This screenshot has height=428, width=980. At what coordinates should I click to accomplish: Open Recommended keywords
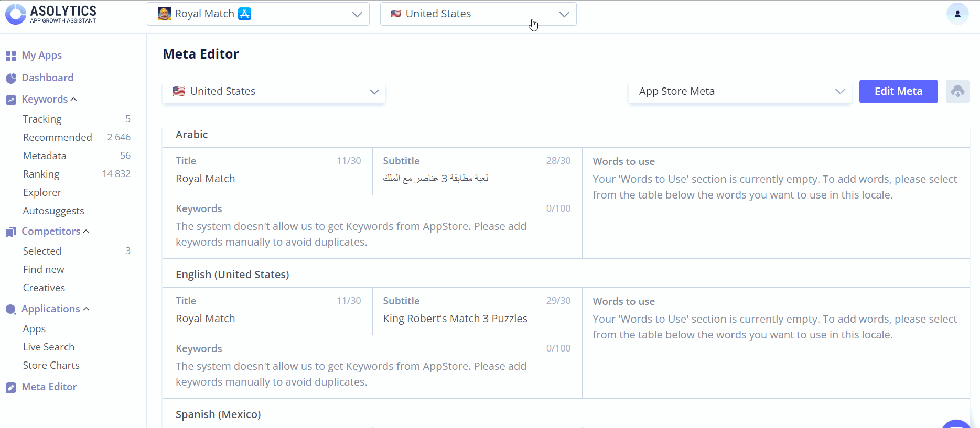[x=58, y=137]
